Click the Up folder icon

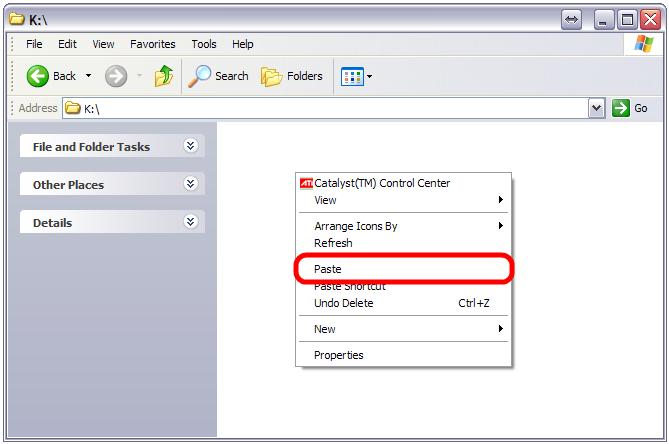165,76
